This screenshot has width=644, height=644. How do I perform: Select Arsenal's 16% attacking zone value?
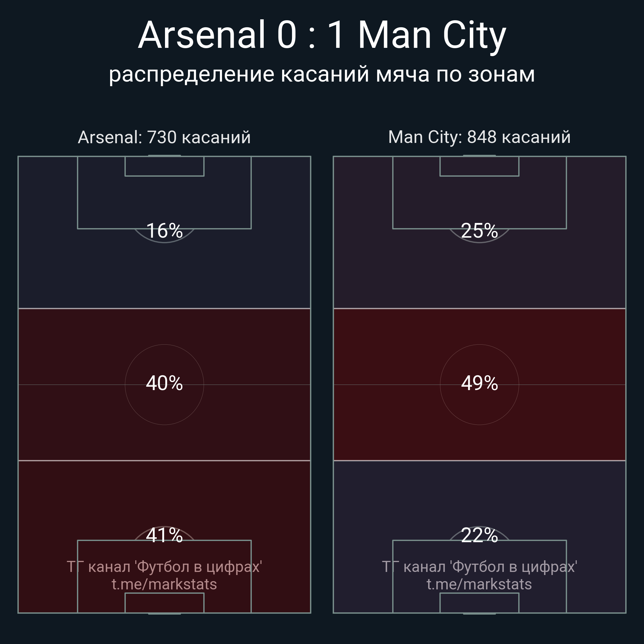(164, 231)
